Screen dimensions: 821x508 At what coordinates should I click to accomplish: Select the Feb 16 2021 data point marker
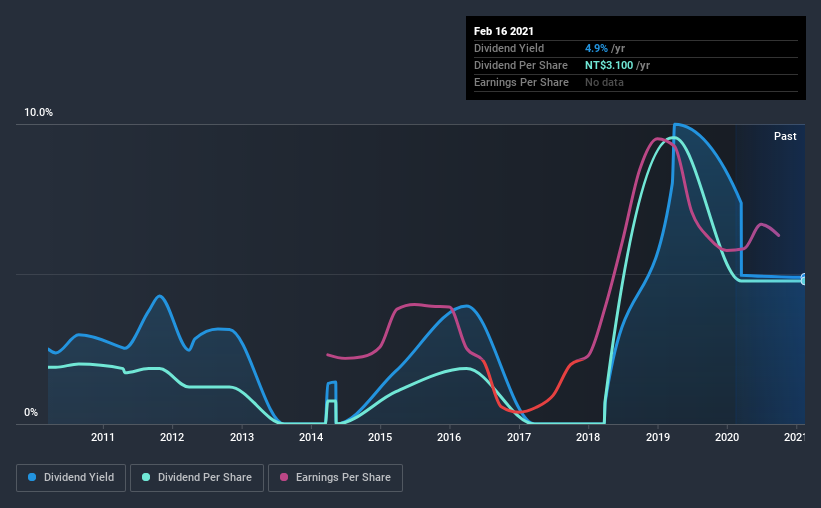point(804,279)
